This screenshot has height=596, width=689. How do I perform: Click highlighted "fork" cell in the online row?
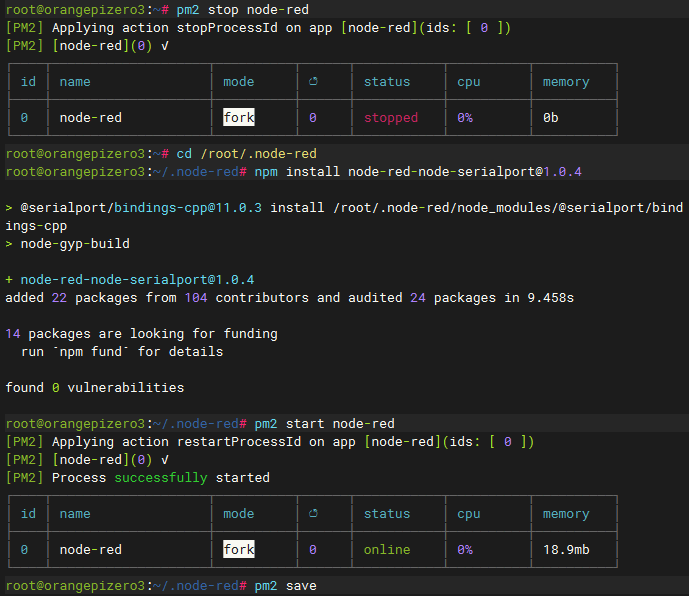click(239, 549)
